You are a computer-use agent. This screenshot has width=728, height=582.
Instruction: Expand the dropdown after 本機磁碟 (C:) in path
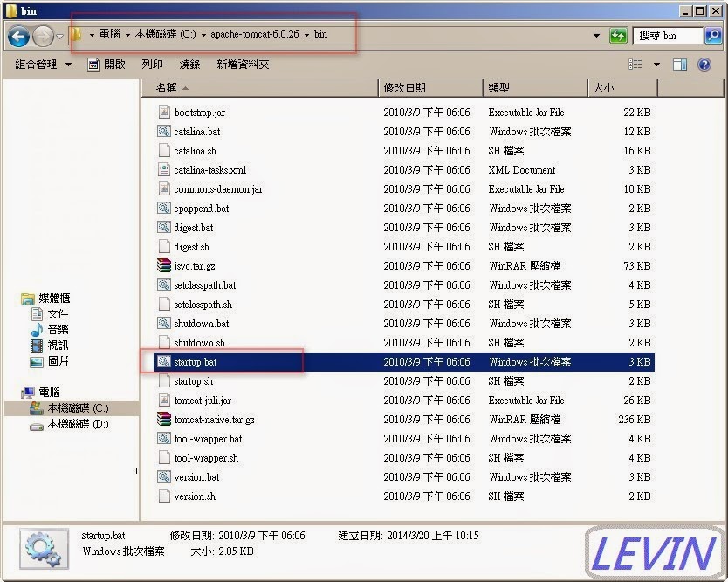[x=203, y=35]
